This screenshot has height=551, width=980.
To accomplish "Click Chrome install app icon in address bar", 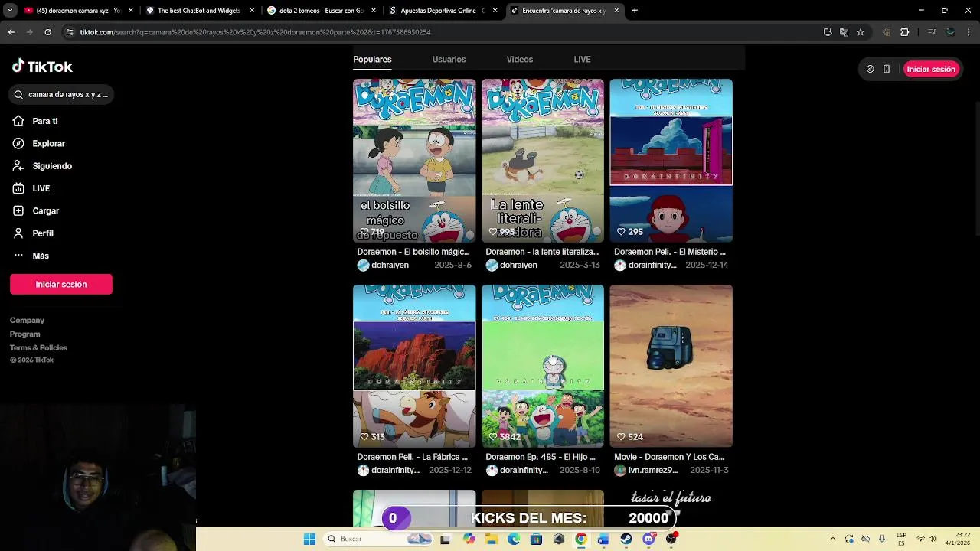I will 828,32.
